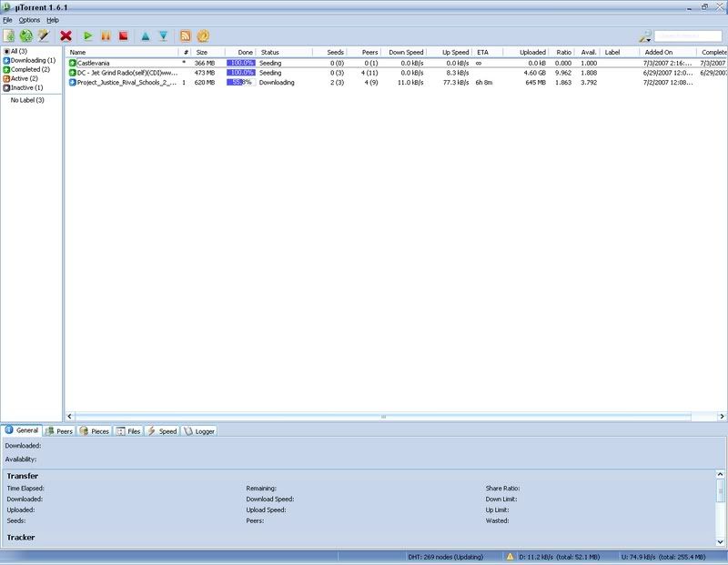Switch to the Peers tab
The width and height of the screenshot is (728, 565).
pyautogui.click(x=59, y=431)
